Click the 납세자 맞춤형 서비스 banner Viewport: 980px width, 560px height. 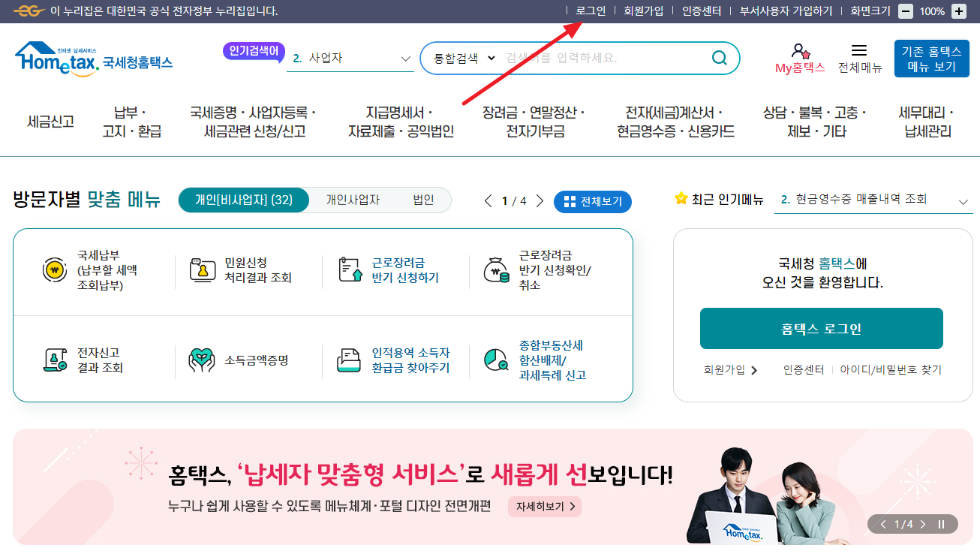coord(493,486)
